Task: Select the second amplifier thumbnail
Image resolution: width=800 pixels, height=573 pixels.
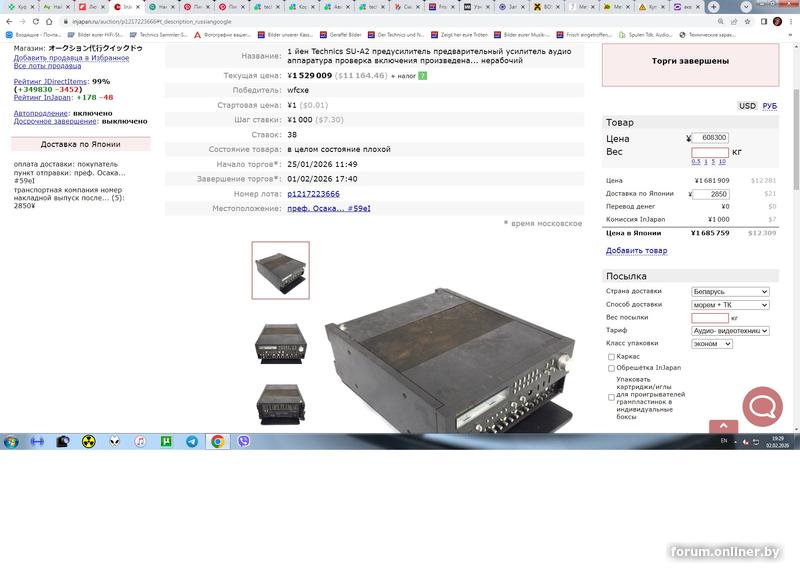Action: 281,343
